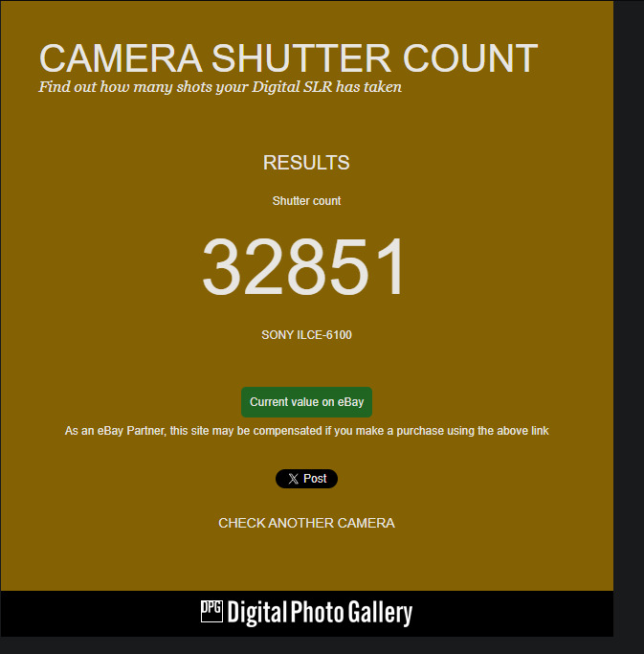Click the word SHUTTER in main title
Screen dimensions: 644x654
(x=301, y=58)
